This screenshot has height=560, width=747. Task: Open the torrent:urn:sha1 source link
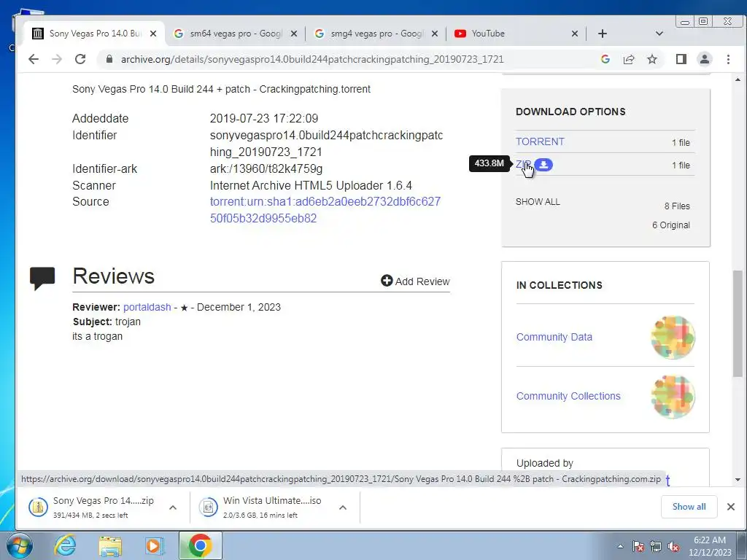(325, 210)
